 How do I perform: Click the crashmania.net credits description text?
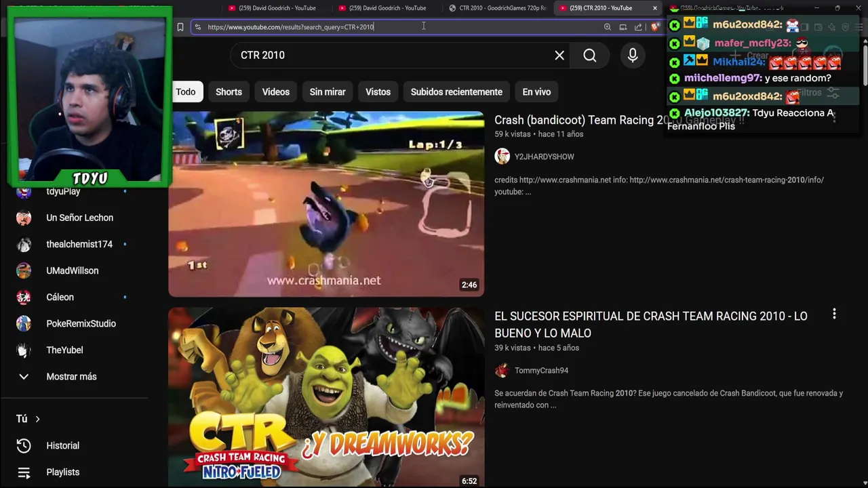click(659, 186)
